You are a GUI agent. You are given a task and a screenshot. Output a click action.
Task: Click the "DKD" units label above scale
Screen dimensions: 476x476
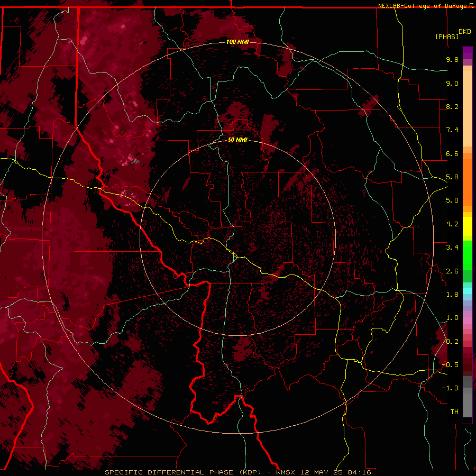click(x=464, y=32)
